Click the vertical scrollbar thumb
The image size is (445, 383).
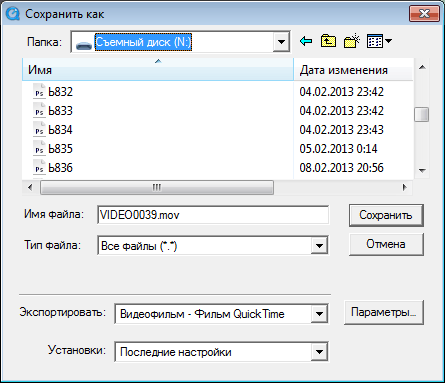pos(422,114)
